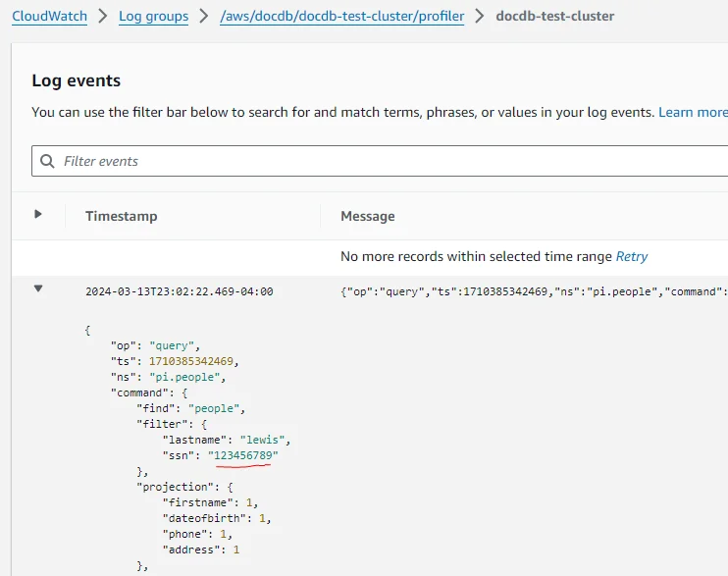The height and width of the screenshot is (576, 728).
Task: Click the Message column header
Action: click(x=368, y=216)
